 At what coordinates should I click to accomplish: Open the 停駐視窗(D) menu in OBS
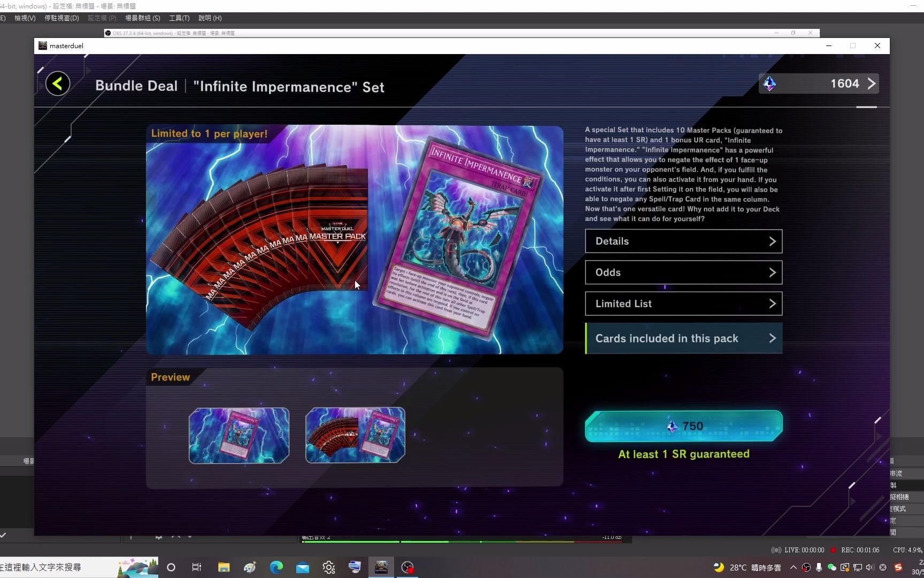61,18
